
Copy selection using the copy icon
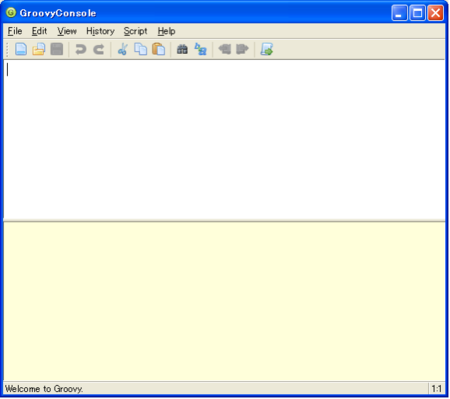point(140,49)
